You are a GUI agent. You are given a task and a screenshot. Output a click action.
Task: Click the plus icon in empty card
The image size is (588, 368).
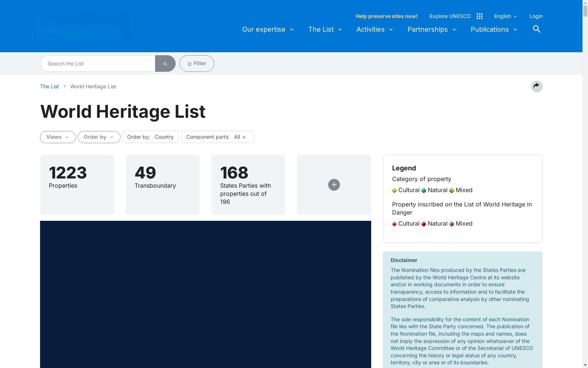[x=334, y=185]
